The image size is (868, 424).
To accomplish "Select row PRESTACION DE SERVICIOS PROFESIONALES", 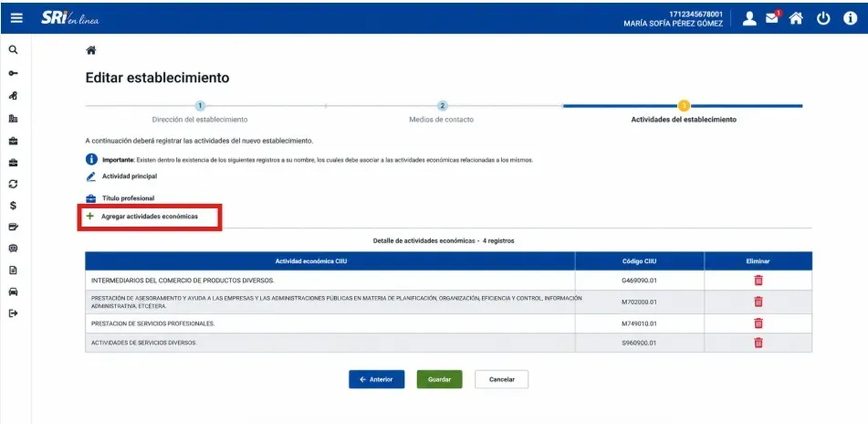I will (448, 323).
